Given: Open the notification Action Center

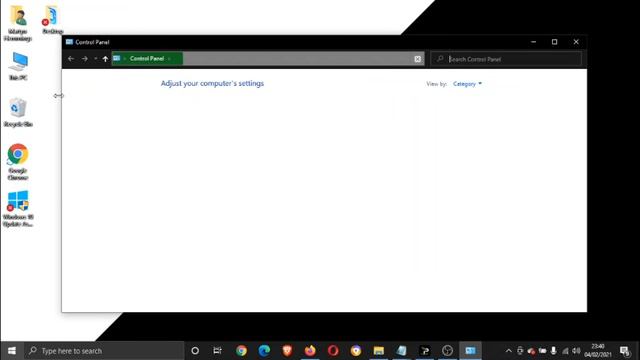Looking at the screenshot, I should (624, 351).
